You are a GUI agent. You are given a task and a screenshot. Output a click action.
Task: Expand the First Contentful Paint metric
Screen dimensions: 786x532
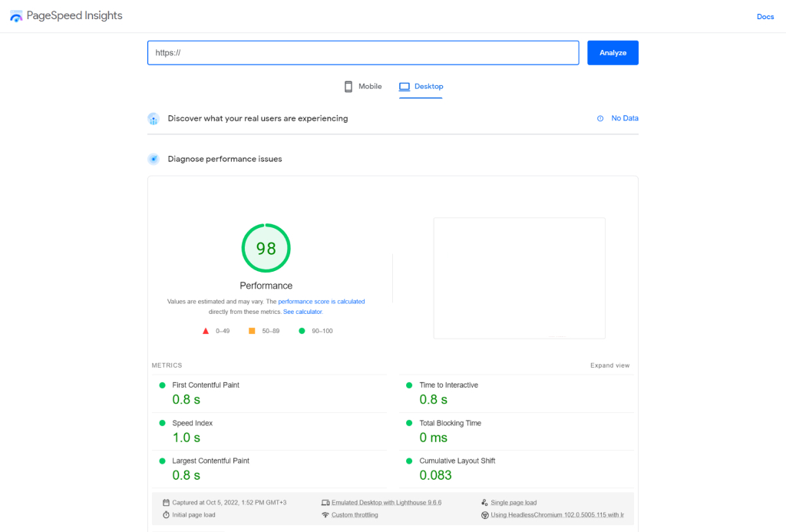point(206,385)
